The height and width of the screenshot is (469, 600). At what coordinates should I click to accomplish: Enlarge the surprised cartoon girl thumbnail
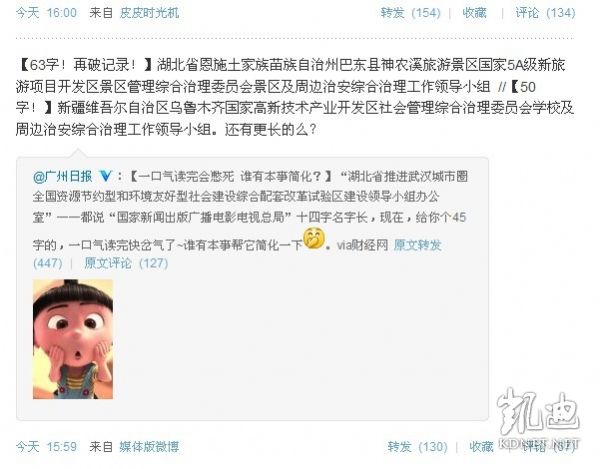[73, 339]
